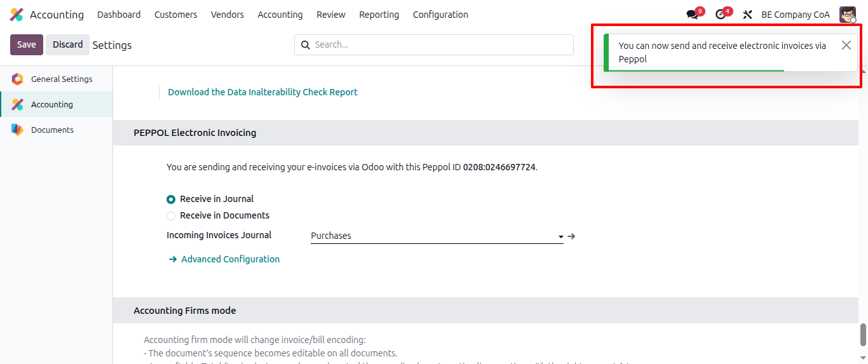Open the user avatar menu
This screenshot has height=364, width=868.
click(848, 15)
